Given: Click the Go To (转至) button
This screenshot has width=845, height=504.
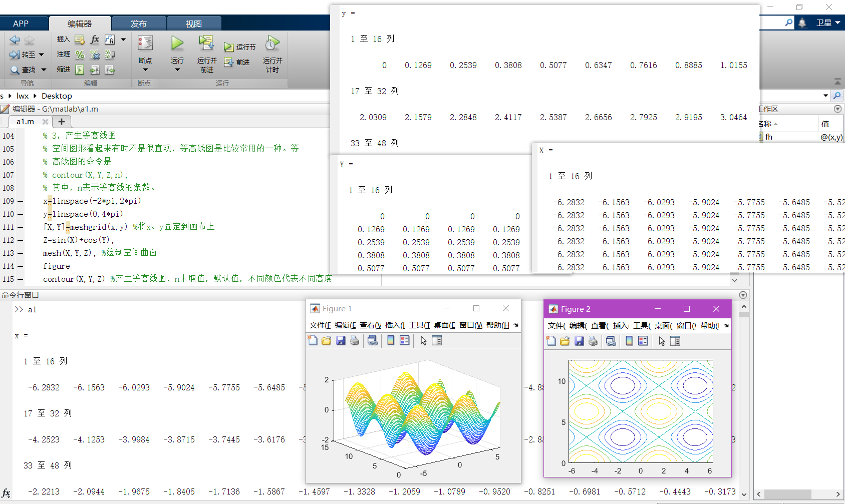Looking at the screenshot, I should click(x=23, y=55).
